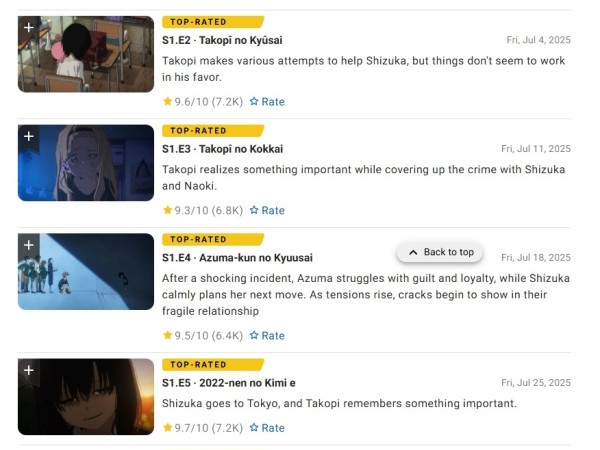Add episode S1.E2 to watchlist with plus icon

[29, 28]
